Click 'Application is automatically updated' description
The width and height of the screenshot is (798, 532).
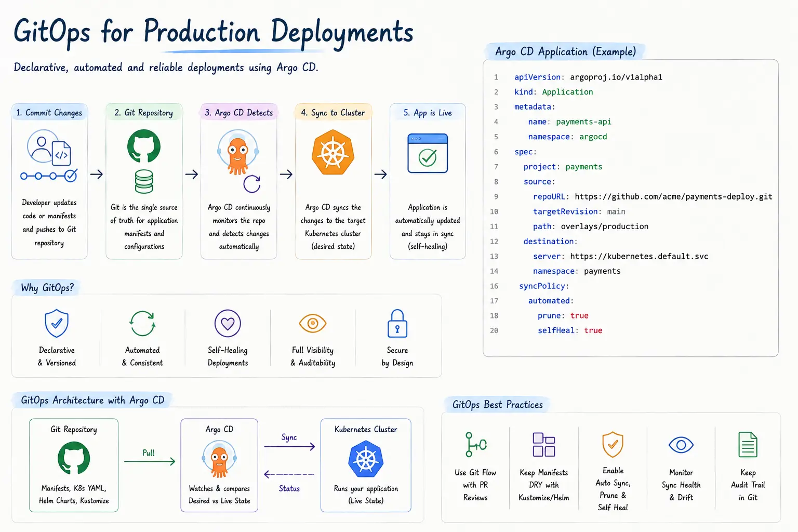(428, 227)
